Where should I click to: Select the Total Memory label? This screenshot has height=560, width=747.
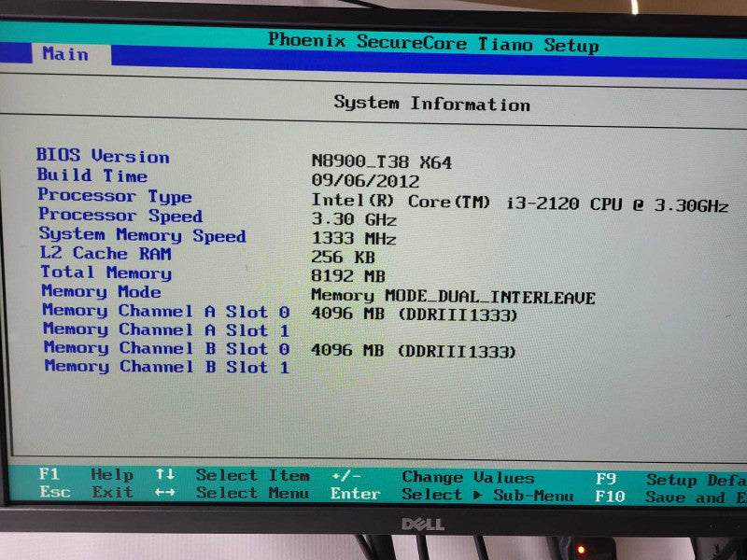[x=106, y=272]
